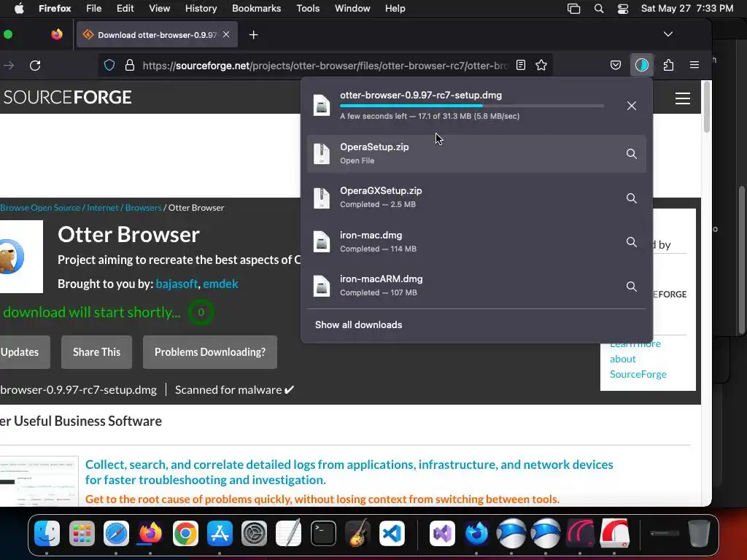
Task: Reveal iron-macARM.dmg in Finder via magnifier icon
Action: pos(631,286)
